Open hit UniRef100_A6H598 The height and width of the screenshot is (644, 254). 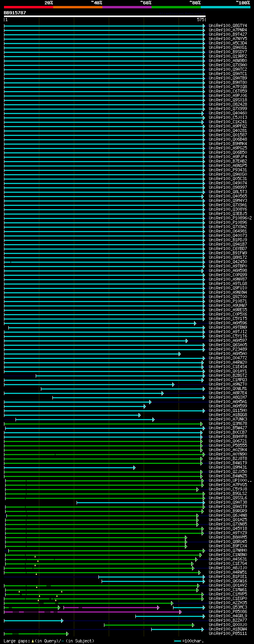228,270
